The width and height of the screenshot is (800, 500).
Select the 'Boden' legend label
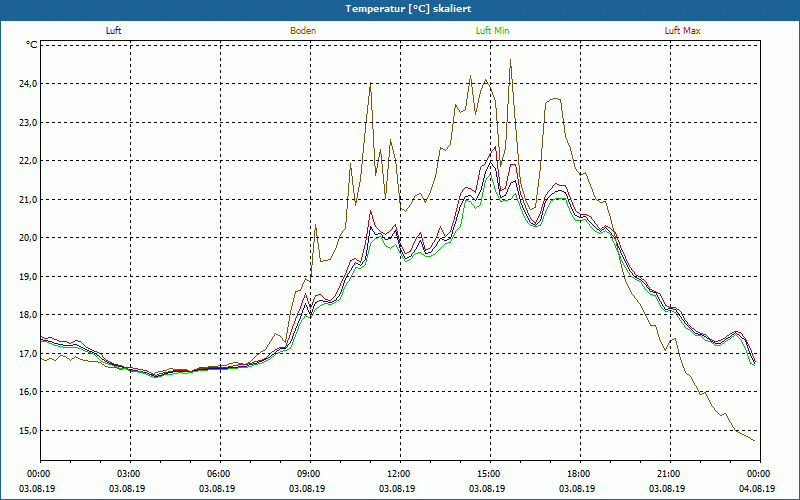(303, 31)
